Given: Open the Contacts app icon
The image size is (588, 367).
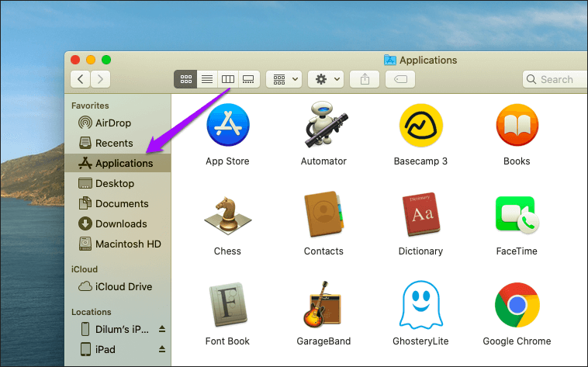Looking at the screenshot, I should (x=323, y=214).
